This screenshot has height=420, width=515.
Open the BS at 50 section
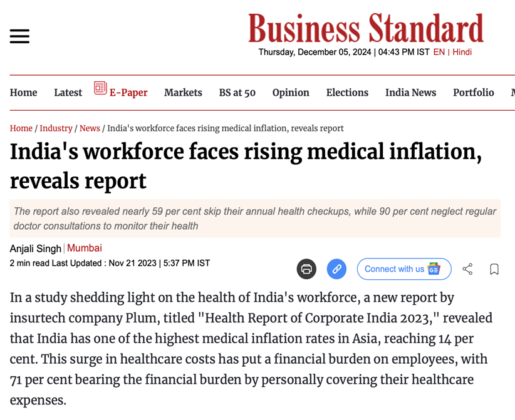[237, 92]
